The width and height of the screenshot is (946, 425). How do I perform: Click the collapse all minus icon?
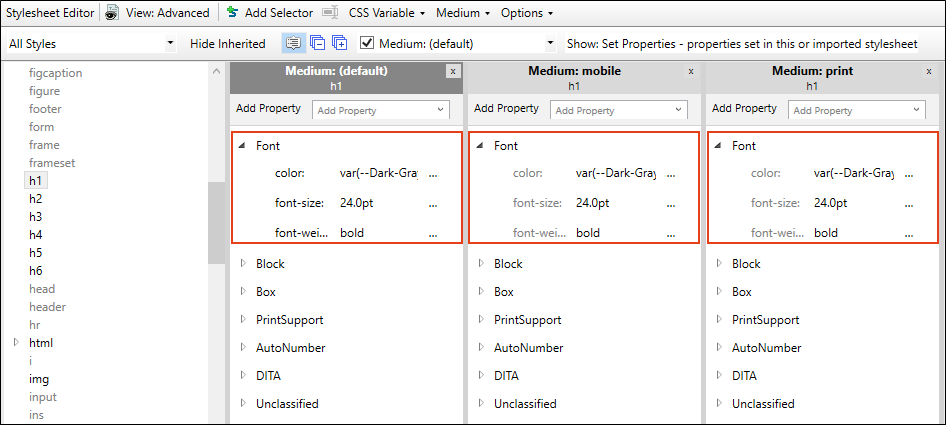point(317,43)
